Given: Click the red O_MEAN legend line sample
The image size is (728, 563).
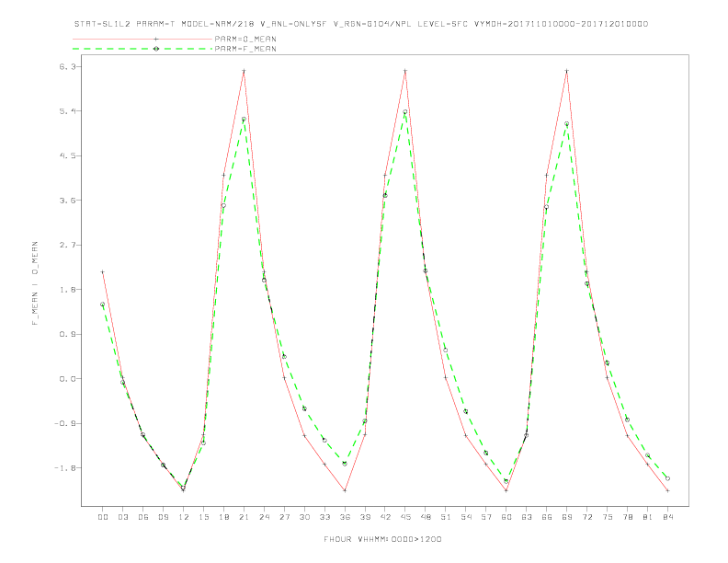Looking at the screenshot, I should click(x=142, y=39).
